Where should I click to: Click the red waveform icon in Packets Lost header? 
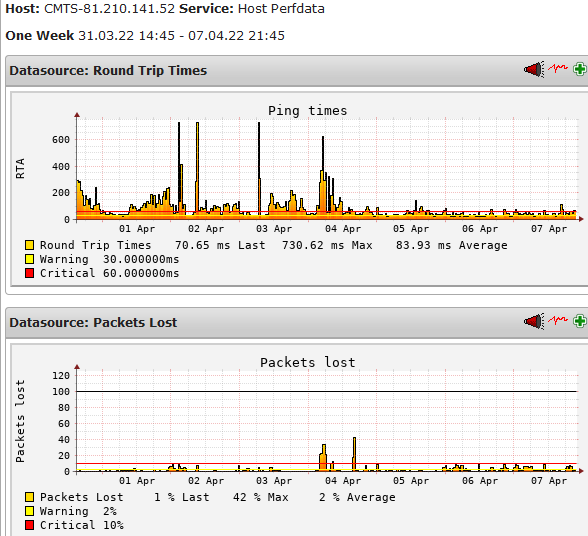558,320
